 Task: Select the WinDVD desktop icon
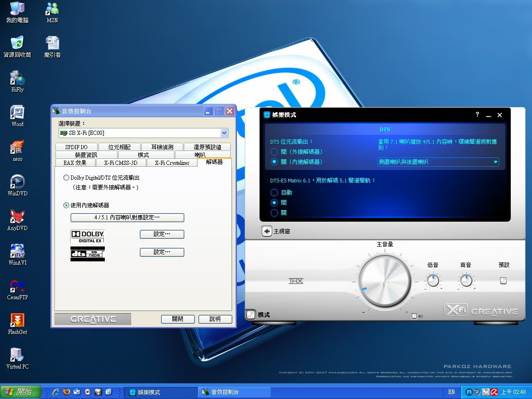tap(17, 185)
